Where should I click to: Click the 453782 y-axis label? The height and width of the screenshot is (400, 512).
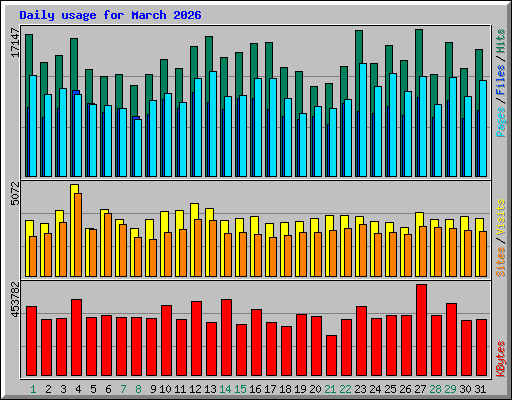click(15, 300)
